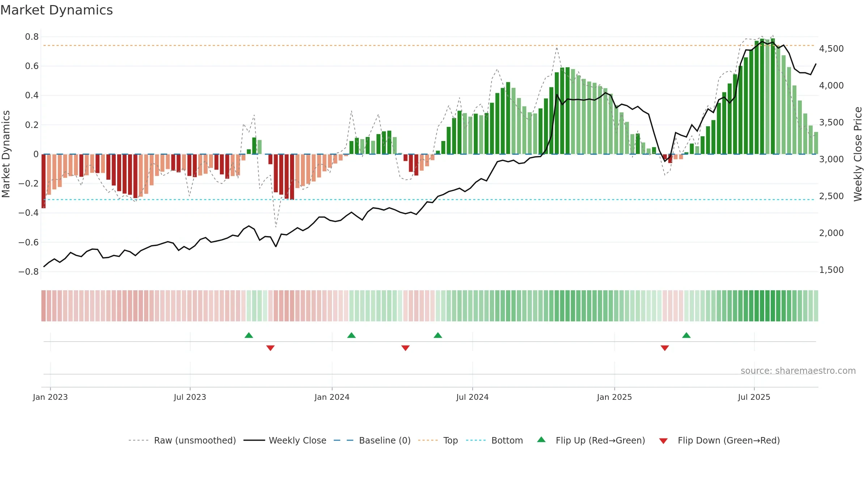
Task: Click the Market Dynamics y-axis title
Action: 6,154
